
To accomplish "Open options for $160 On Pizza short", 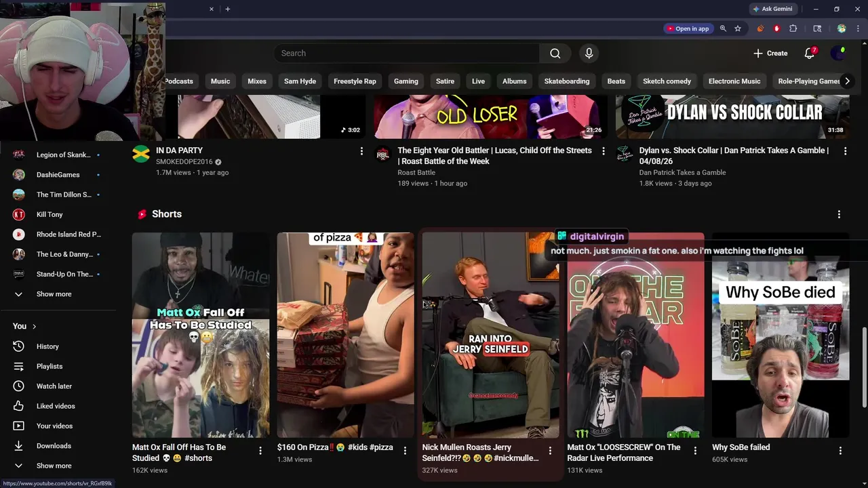I will point(405,450).
